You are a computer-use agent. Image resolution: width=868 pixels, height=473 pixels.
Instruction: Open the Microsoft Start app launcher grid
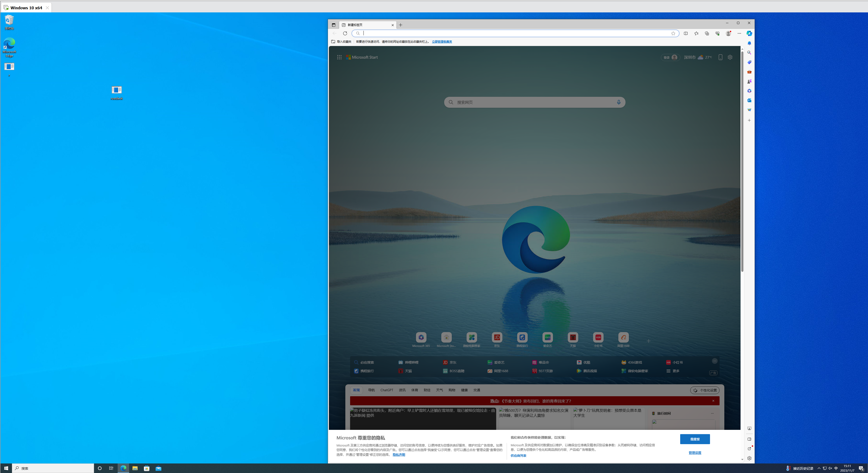(x=339, y=57)
